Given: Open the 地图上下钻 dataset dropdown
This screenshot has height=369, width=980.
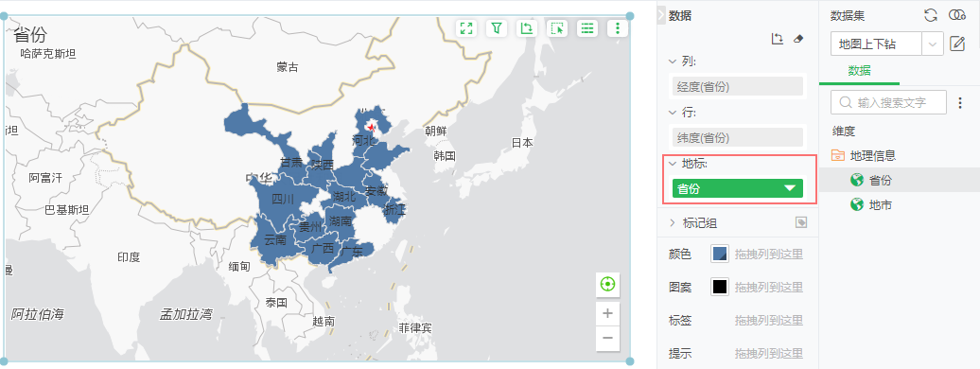Looking at the screenshot, I should click(887, 44).
